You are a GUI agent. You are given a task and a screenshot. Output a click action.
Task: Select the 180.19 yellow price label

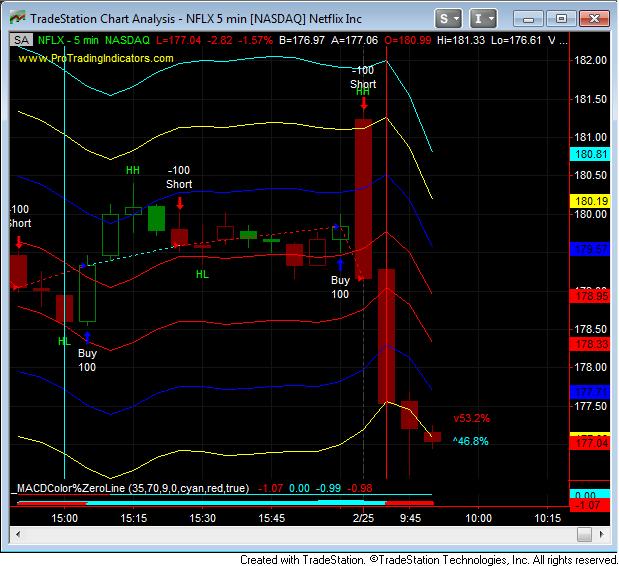(x=590, y=201)
